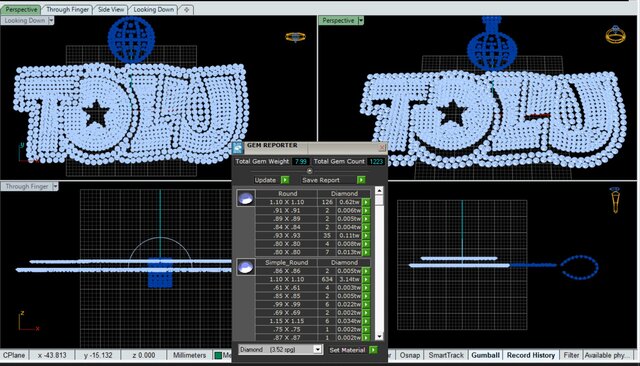Click the pendant icon in the bottom-right viewport
This screenshot has height=366, width=640.
(x=615, y=200)
